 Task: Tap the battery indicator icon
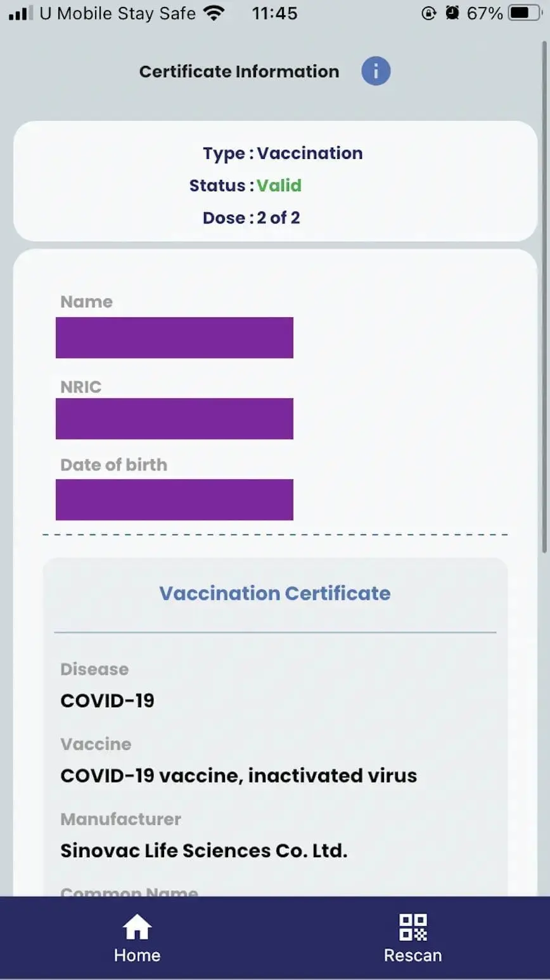click(x=525, y=13)
